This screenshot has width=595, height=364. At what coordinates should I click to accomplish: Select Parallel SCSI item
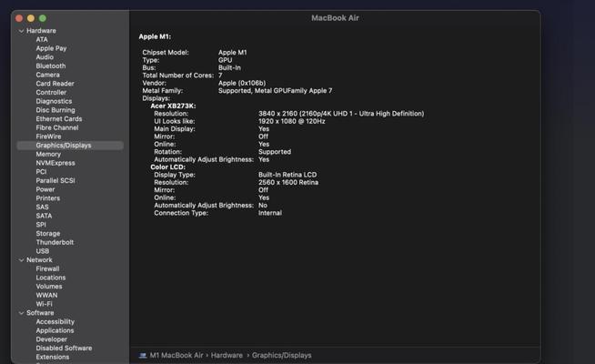point(55,180)
